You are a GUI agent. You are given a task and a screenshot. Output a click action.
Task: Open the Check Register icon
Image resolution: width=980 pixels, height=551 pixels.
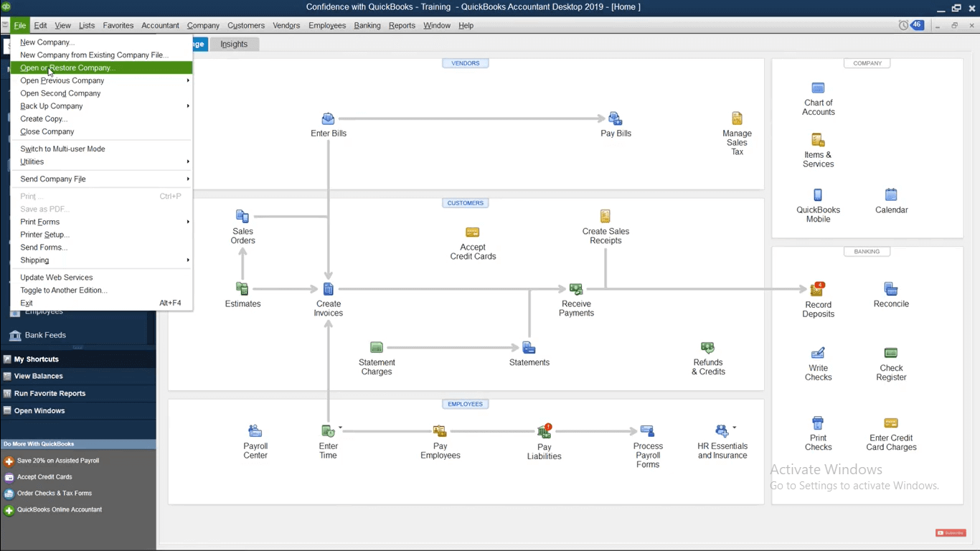coord(891,352)
